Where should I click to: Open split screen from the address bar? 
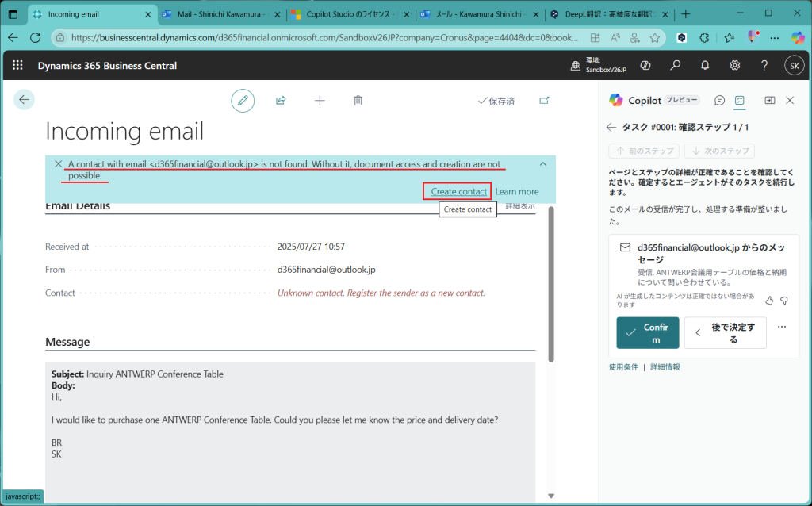coord(595,37)
